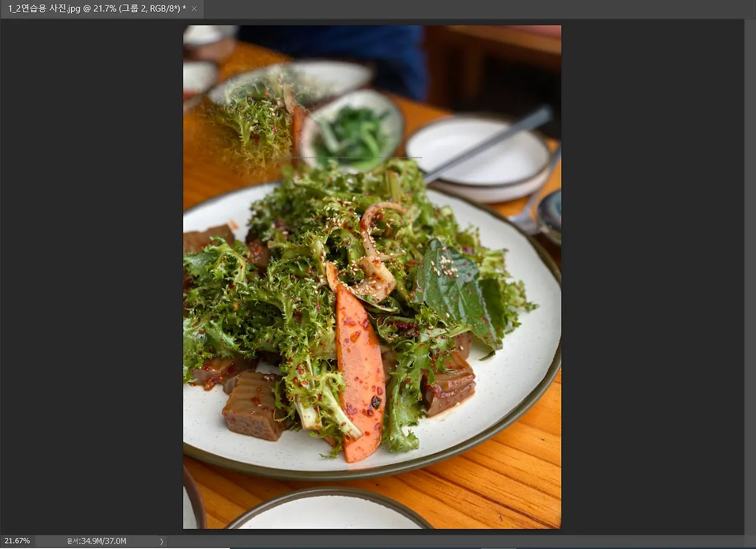Image resolution: width=756 pixels, height=549 pixels.
Task: Click the 21.67% zoom level field
Action: pyautogui.click(x=17, y=541)
